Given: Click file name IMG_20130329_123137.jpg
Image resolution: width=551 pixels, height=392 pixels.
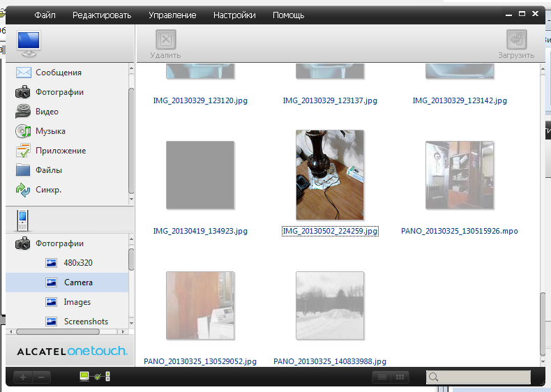Looking at the screenshot, I should (x=330, y=100).
